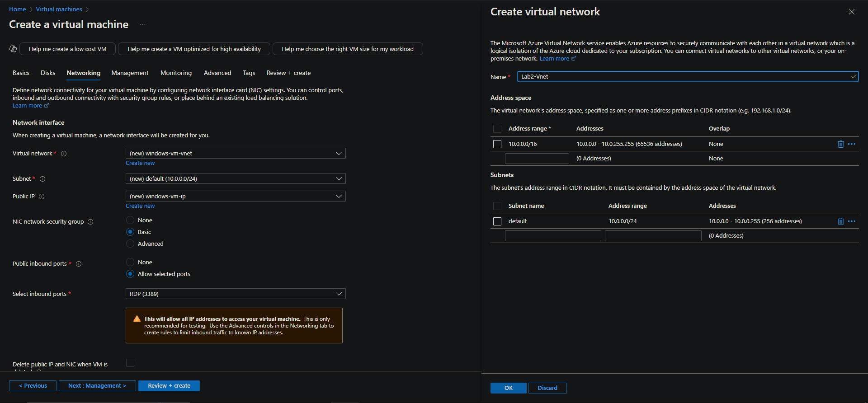The width and height of the screenshot is (868, 403).
Task: Click Help me create a low cost VM
Action: coord(68,49)
